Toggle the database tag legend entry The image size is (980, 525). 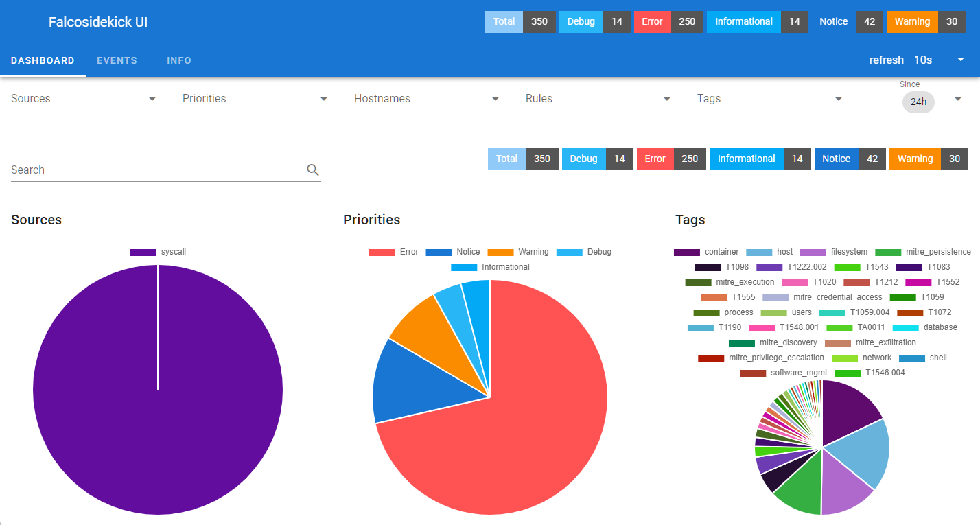(924, 327)
